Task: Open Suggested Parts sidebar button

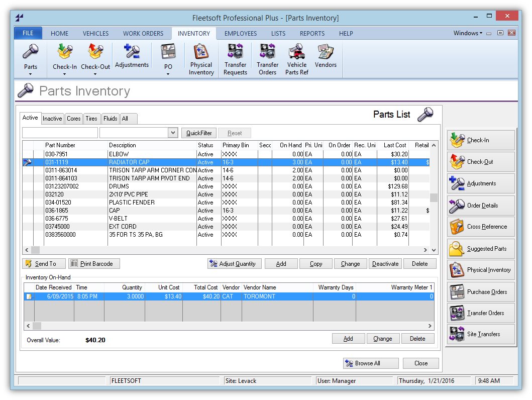Action: pyautogui.click(x=481, y=249)
